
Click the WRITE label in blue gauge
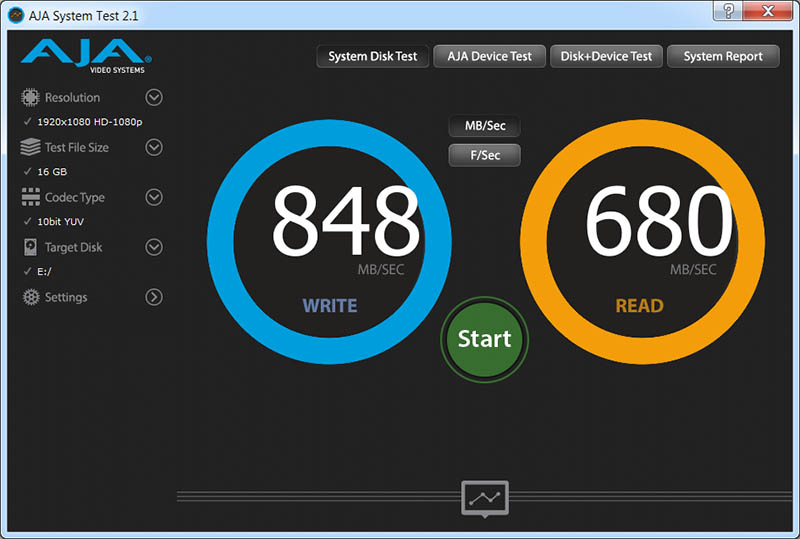(330, 306)
